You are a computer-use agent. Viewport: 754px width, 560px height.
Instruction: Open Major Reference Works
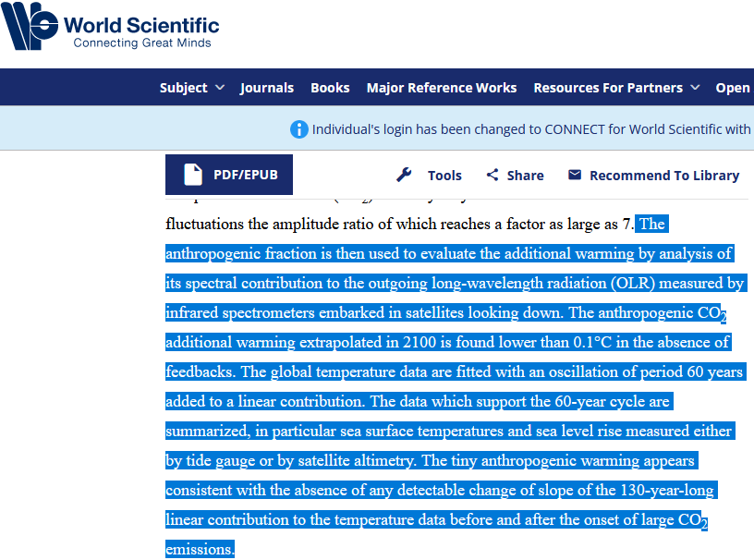pyautogui.click(x=442, y=88)
